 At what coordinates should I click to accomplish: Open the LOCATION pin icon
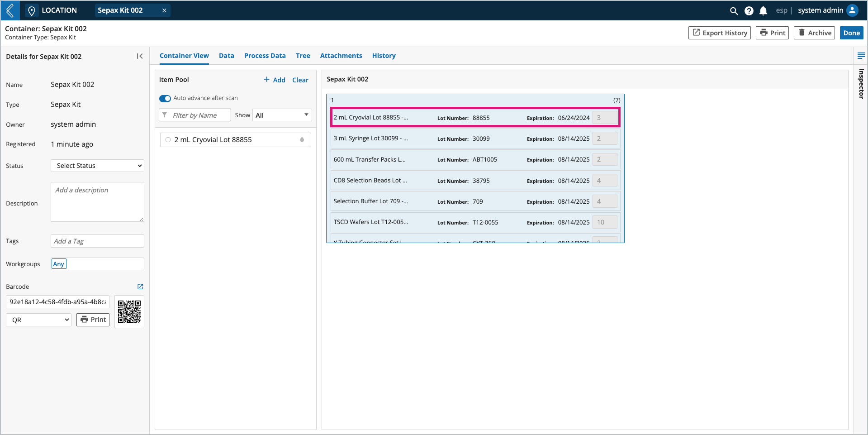tap(31, 10)
